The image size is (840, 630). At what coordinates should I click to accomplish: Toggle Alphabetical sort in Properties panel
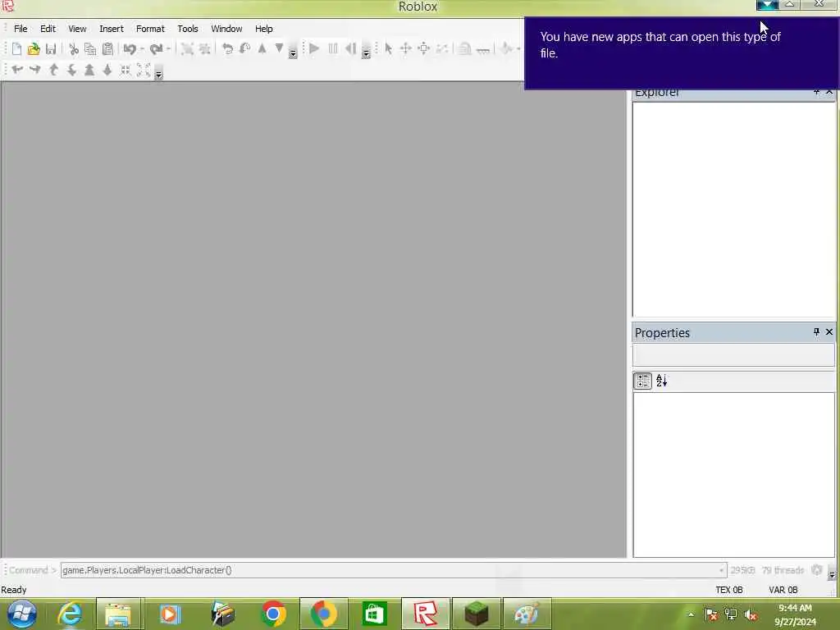coord(662,381)
